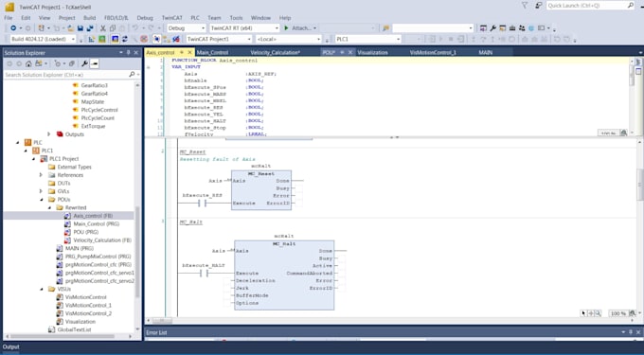Collapse the POUs folder
Screen dimensions: 644x355
point(41,200)
